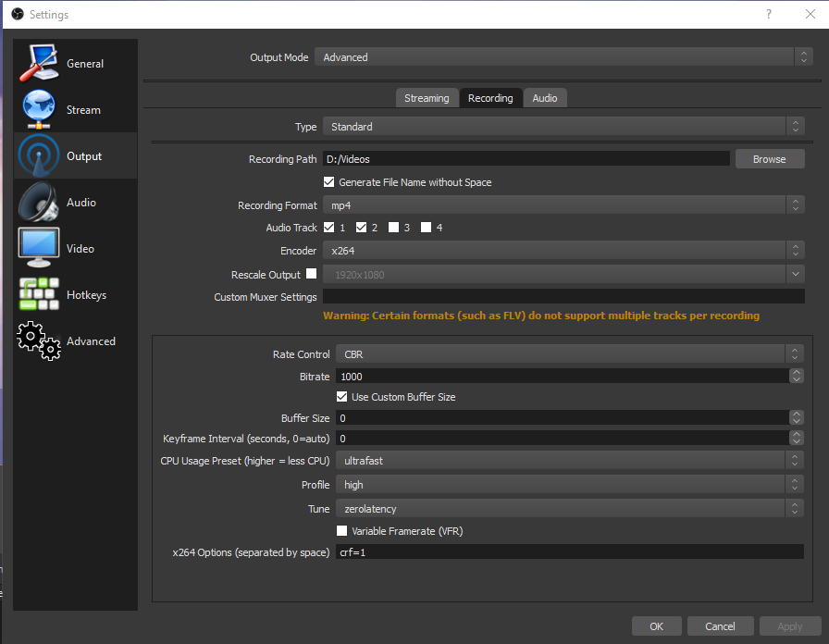Click the Keyframe Interval value field
Viewport: 829px width, 644px height.
(x=563, y=438)
